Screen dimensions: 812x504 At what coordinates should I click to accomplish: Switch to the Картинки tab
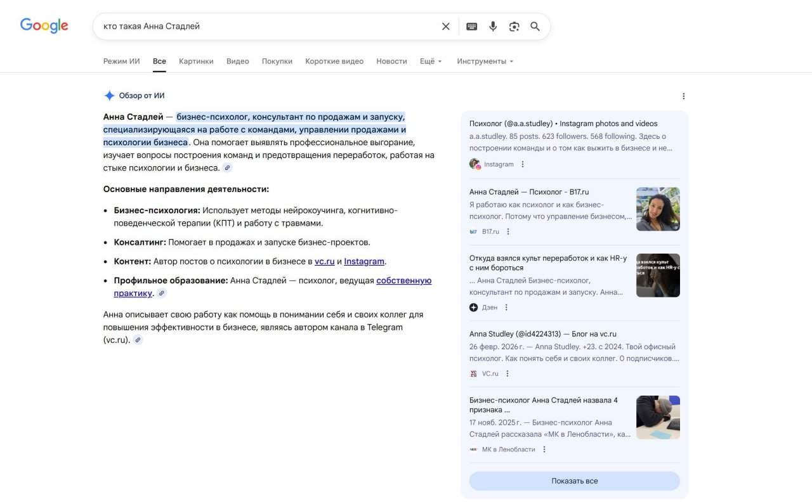coord(196,61)
